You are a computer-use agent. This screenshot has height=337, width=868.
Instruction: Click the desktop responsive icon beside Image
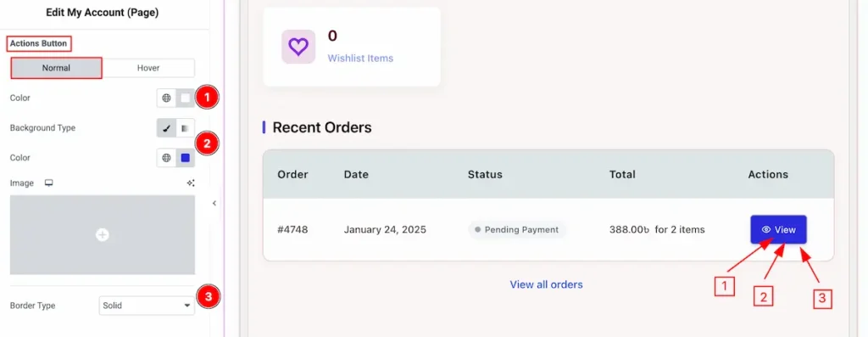(x=48, y=183)
